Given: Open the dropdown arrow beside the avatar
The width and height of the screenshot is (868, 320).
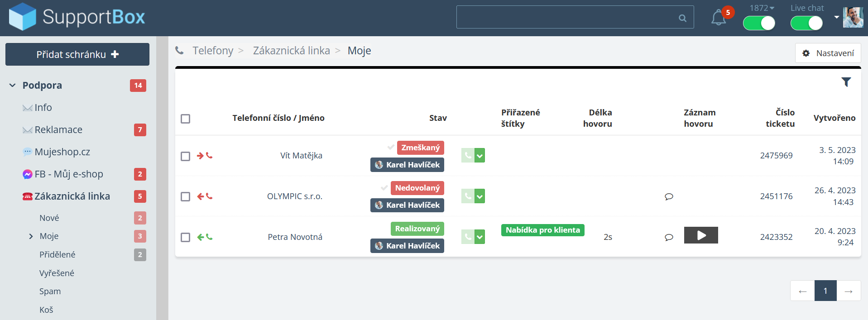Looking at the screenshot, I should 836,17.
